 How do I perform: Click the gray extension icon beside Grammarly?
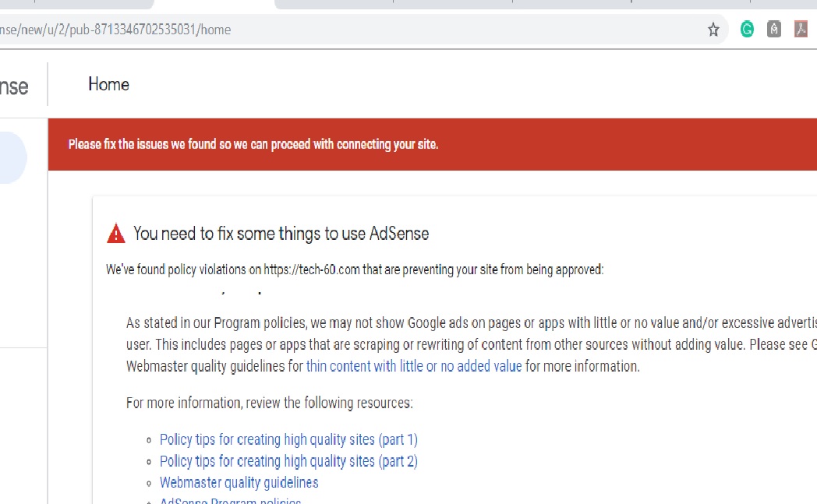click(773, 30)
